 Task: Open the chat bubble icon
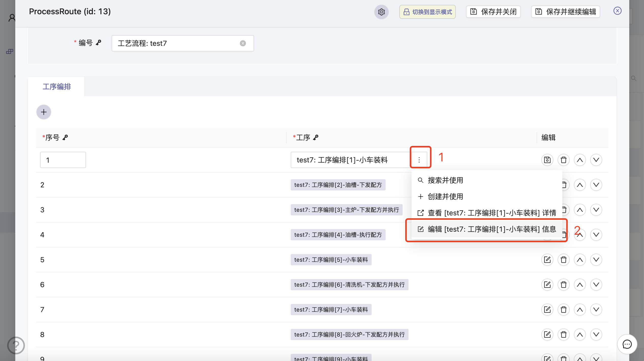[627, 344]
